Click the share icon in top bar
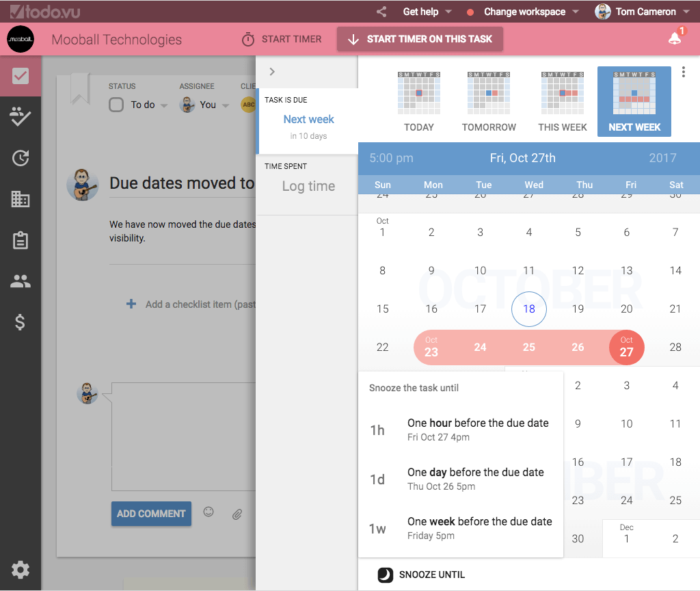This screenshot has width=700, height=591. click(381, 12)
